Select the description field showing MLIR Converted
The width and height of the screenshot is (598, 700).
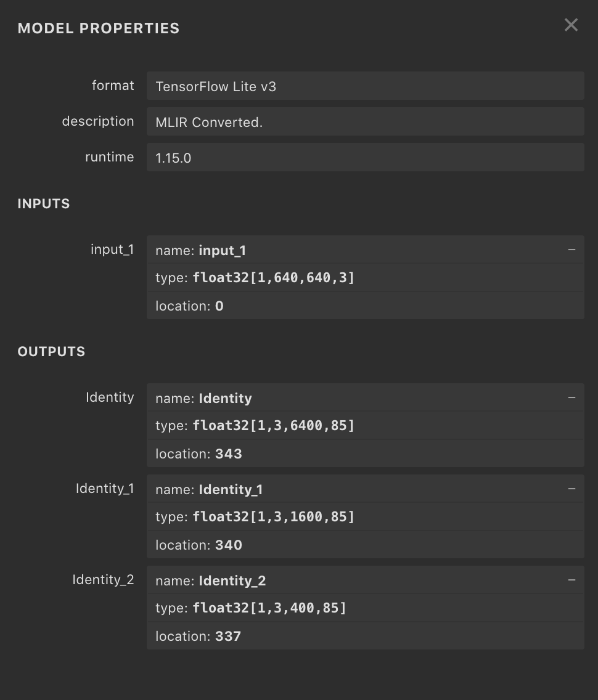(x=365, y=121)
